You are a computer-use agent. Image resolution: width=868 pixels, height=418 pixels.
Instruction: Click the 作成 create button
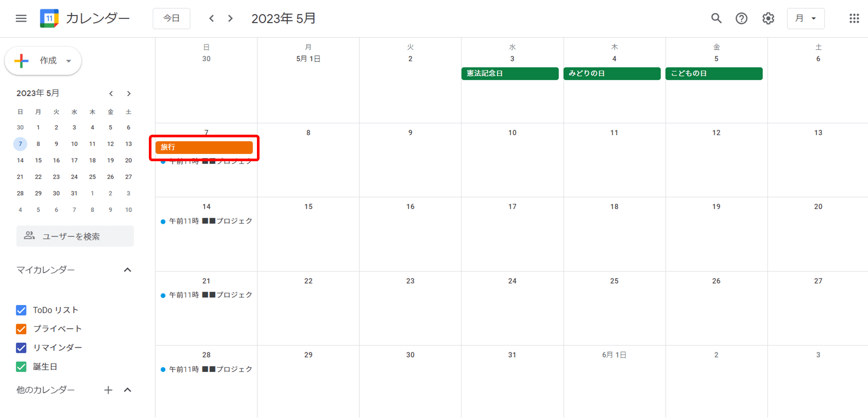(x=43, y=61)
